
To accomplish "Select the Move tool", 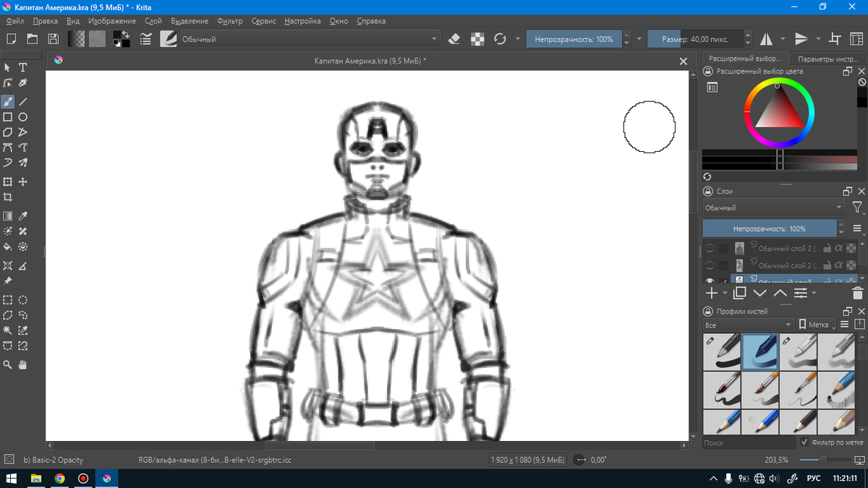I will pos(23,181).
